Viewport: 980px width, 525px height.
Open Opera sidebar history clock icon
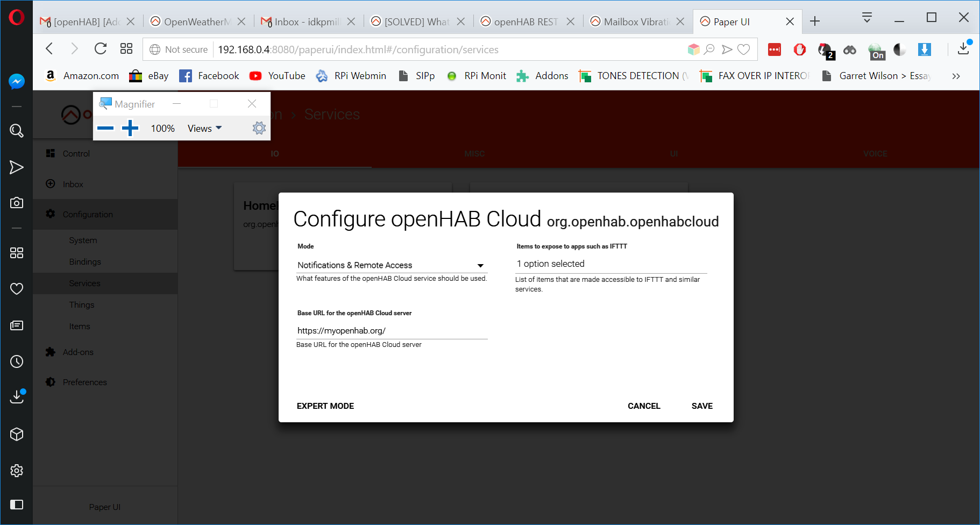click(x=17, y=361)
